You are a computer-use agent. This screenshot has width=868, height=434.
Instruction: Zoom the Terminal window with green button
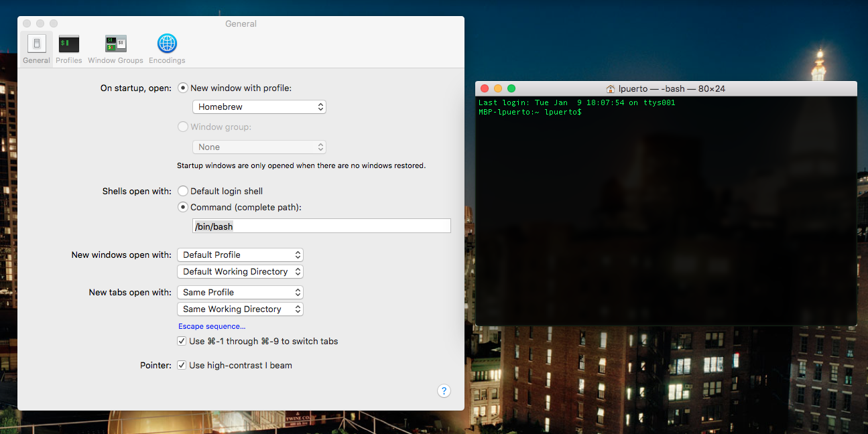tap(511, 88)
